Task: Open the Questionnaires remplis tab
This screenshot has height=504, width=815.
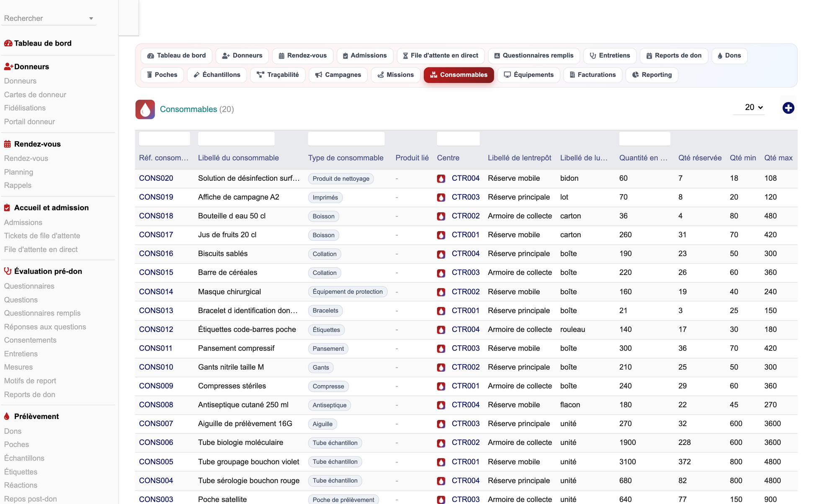Action: pos(534,56)
